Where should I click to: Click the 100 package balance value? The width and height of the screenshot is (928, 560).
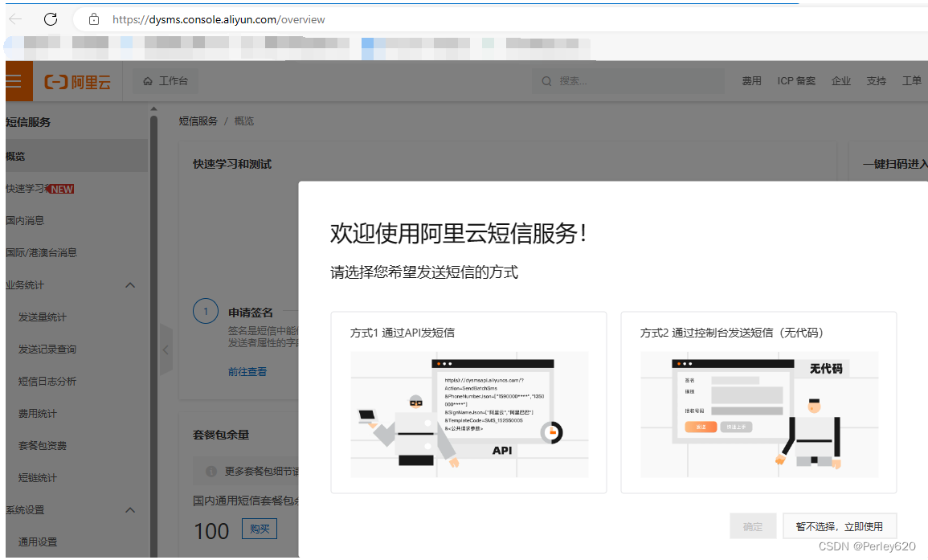coord(211,531)
